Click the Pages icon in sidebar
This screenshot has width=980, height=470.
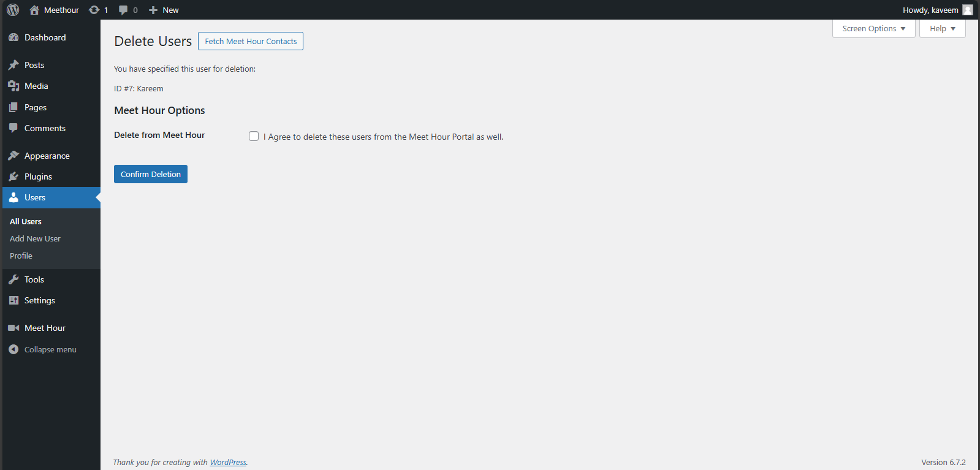pos(13,107)
